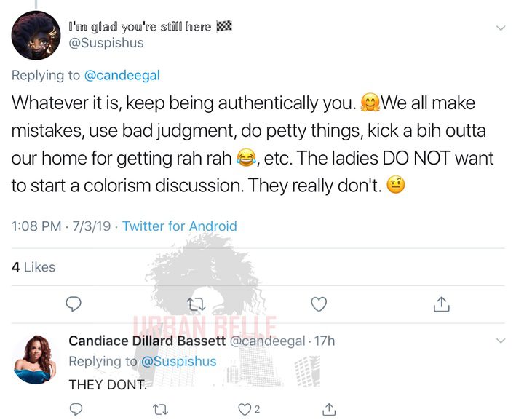Screen dimensions: 516x420
Task: View the 4 Likes list
Action: [x=33, y=267]
